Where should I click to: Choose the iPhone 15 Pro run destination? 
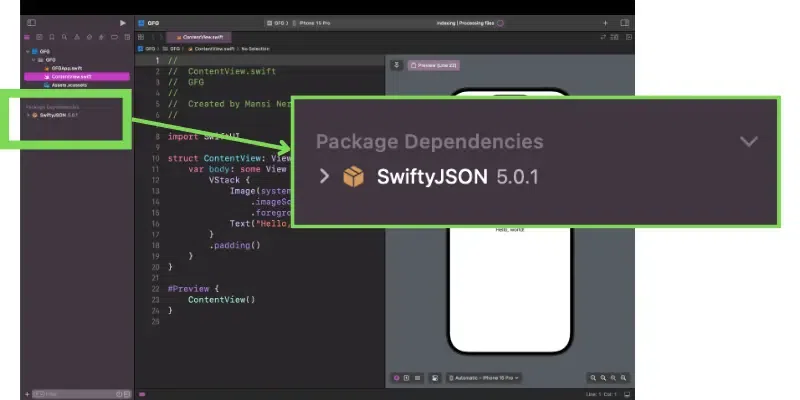(x=312, y=23)
